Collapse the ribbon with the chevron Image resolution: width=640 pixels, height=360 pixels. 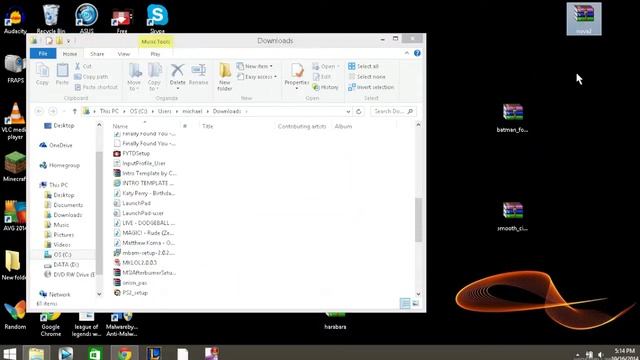click(x=407, y=53)
